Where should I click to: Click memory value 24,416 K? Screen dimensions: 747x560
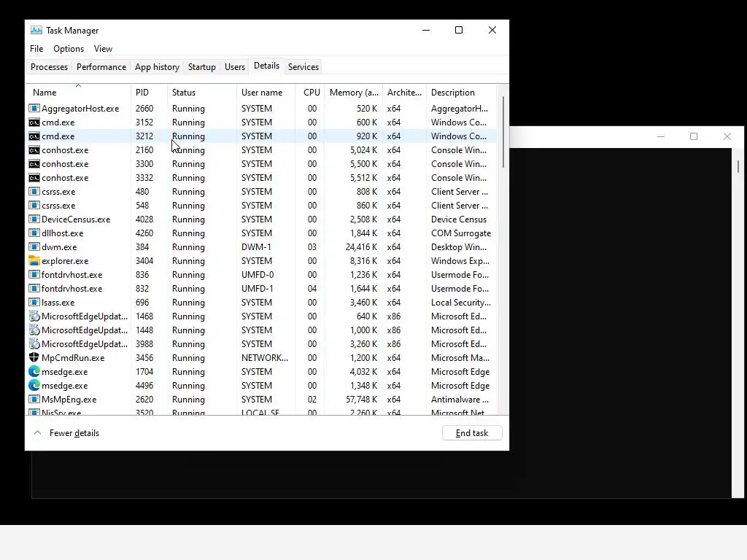(x=362, y=247)
